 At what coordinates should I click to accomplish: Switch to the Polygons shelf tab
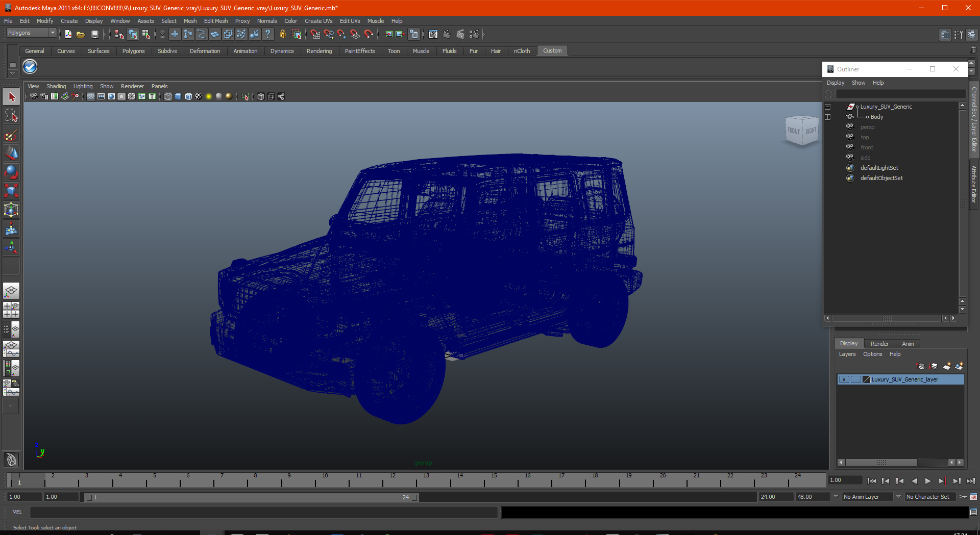coord(133,51)
